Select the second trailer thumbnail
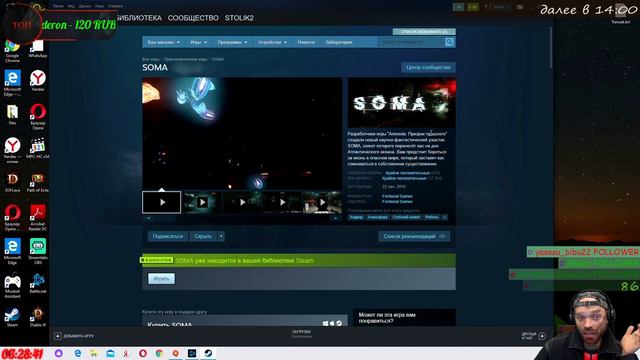 pos(202,202)
